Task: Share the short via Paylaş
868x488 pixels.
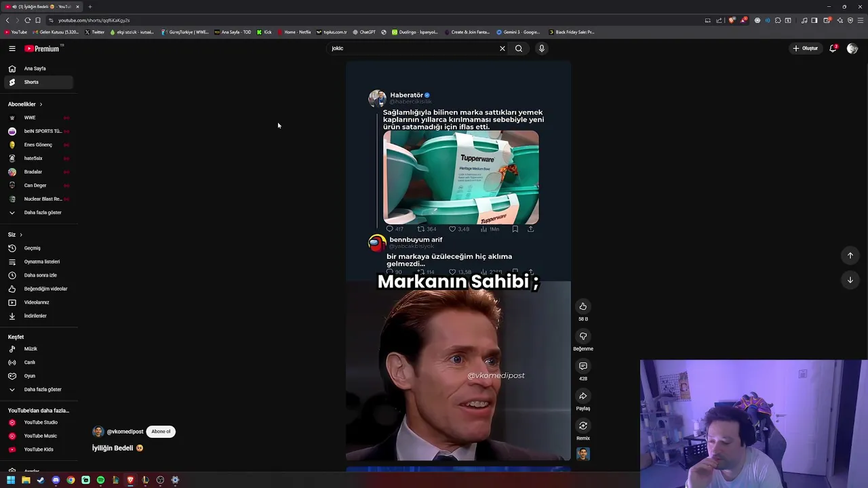Action: [583, 396]
